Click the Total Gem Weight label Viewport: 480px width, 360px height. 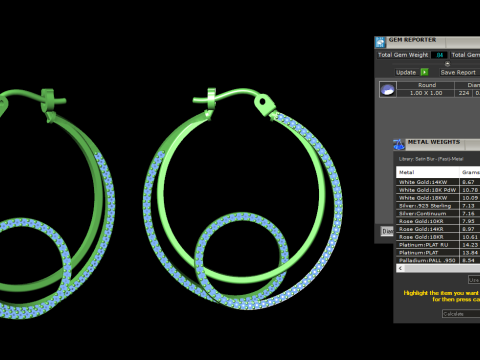403,55
